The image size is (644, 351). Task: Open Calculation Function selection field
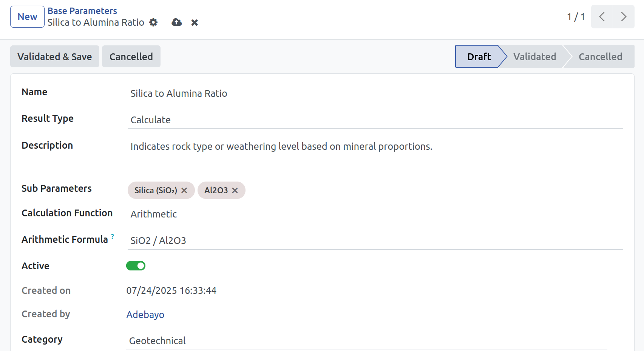pyautogui.click(x=375, y=214)
